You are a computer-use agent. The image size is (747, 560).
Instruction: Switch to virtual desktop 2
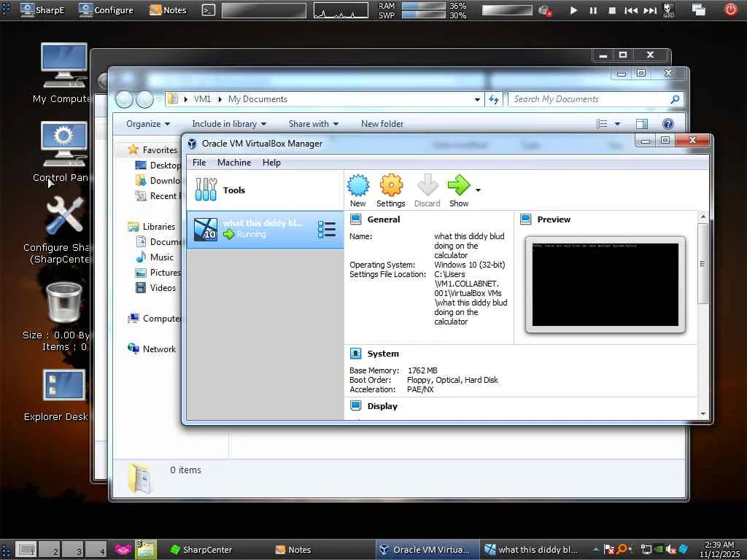[50, 550]
